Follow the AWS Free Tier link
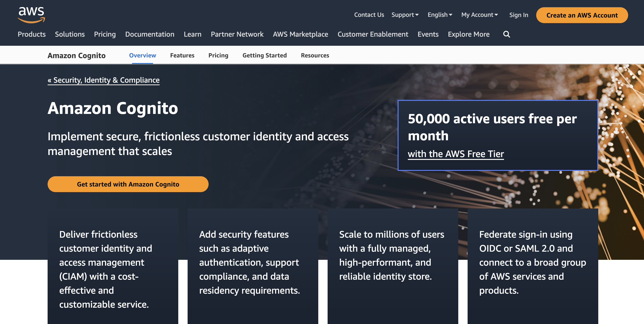The width and height of the screenshot is (644, 324). (456, 154)
